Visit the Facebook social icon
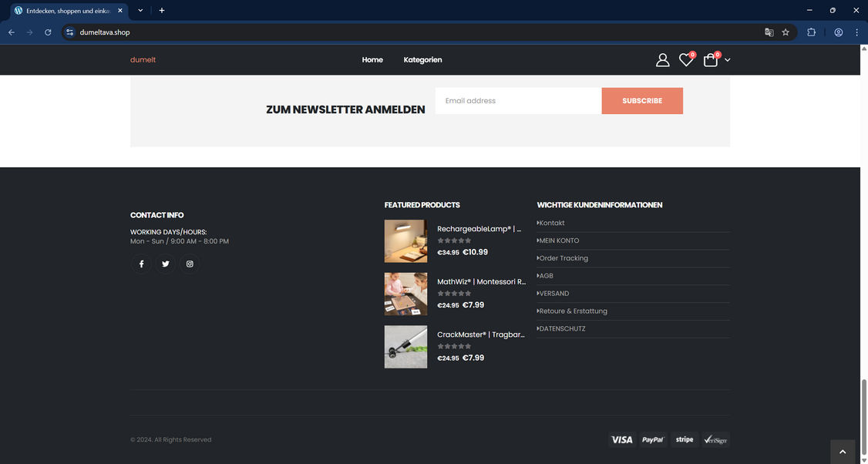 point(141,264)
